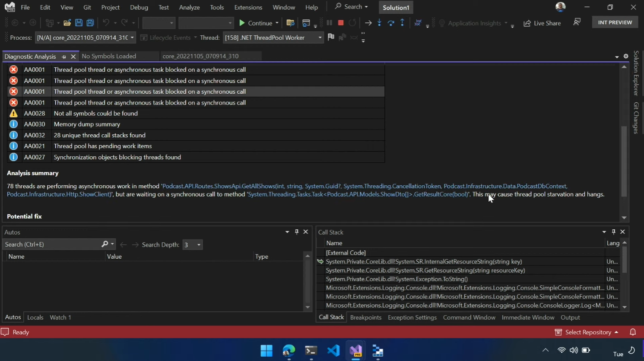This screenshot has height=361, width=644.
Task: Click the Step Over icon
Action: click(x=391, y=23)
